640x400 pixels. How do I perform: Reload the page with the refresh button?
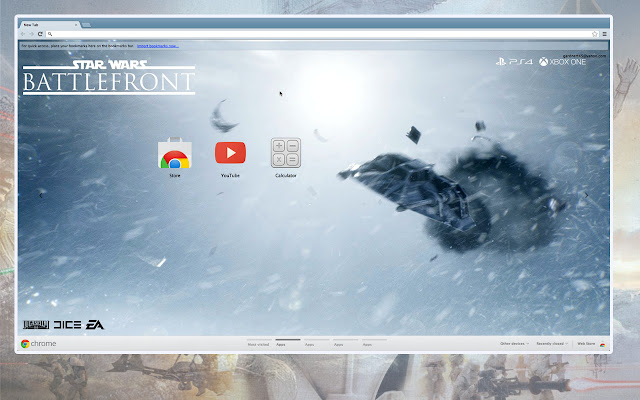click(x=40, y=34)
